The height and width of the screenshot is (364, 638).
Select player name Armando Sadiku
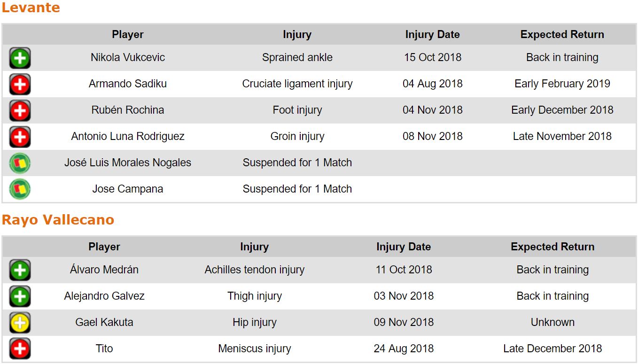coord(128,84)
